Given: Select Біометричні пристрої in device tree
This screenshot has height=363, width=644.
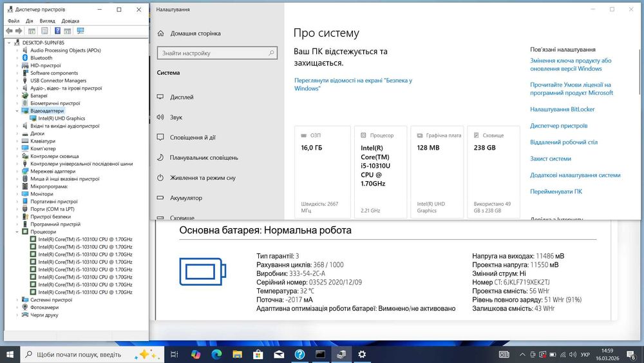Looking at the screenshot, I should point(55,104).
